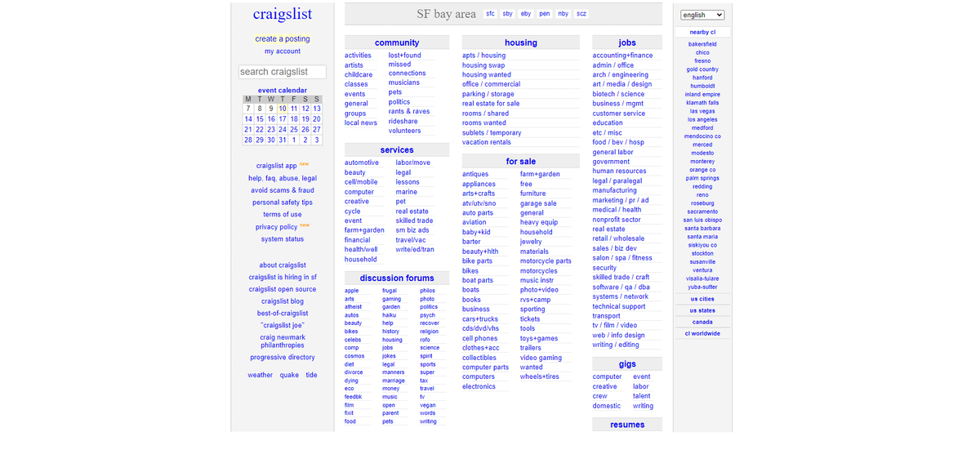Switch to the eby sub-area tab

point(526,14)
